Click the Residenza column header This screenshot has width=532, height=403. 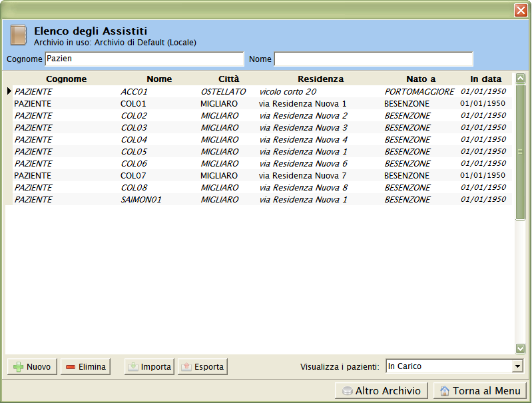click(x=320, y=79)
